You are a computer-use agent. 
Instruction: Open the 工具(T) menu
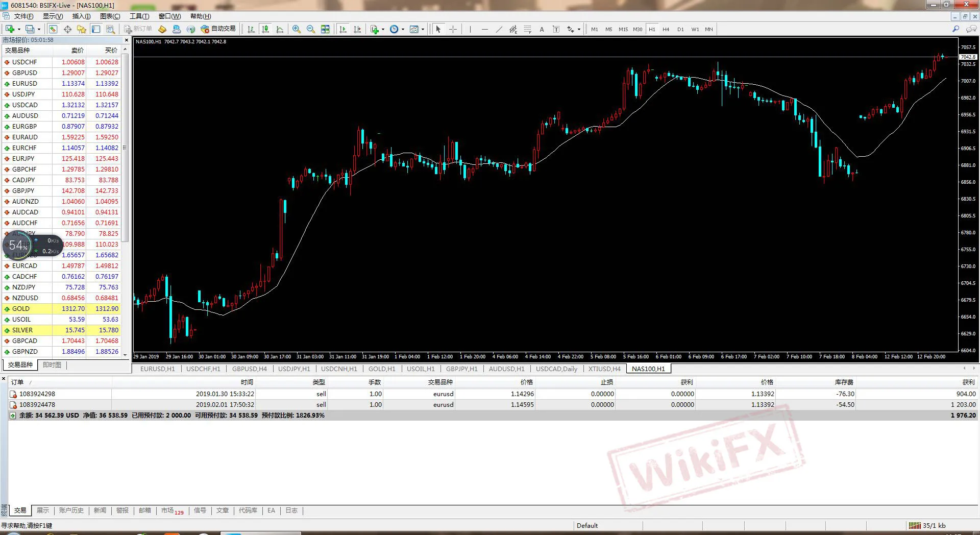(139, 16)
